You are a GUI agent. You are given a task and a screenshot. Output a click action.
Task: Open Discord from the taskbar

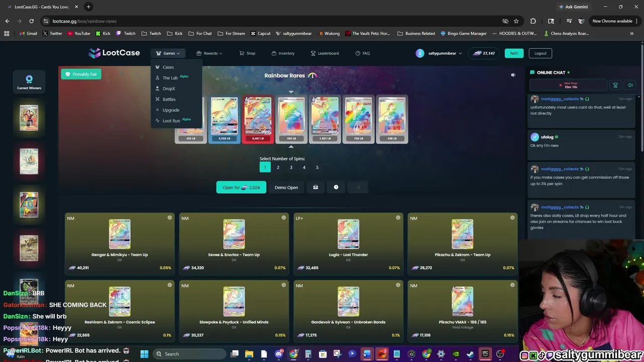tap(279, 354)
